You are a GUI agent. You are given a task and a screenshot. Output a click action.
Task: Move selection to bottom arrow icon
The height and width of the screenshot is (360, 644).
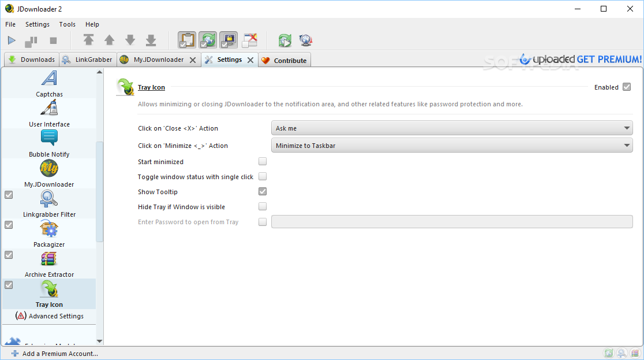(x=151, y=40)
